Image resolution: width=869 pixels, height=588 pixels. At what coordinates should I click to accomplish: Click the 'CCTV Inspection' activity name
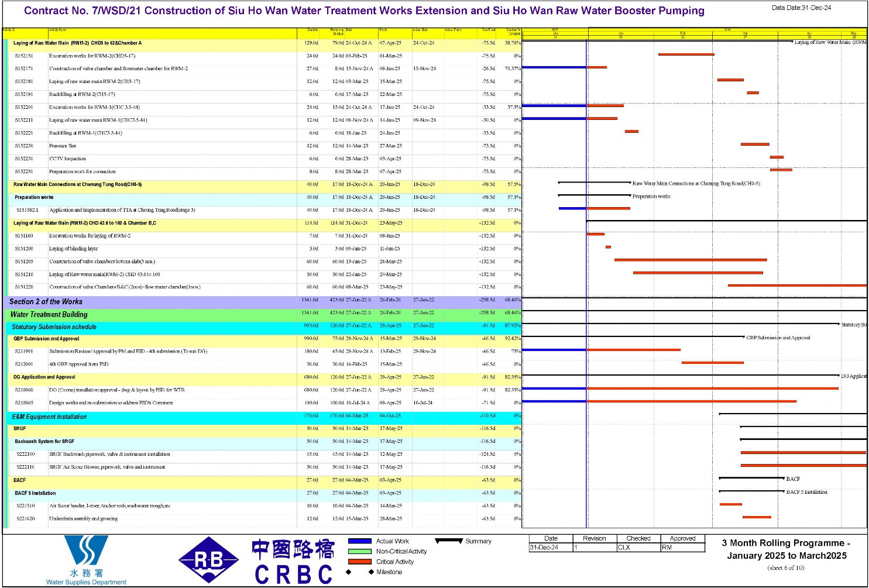pos(67,159)
